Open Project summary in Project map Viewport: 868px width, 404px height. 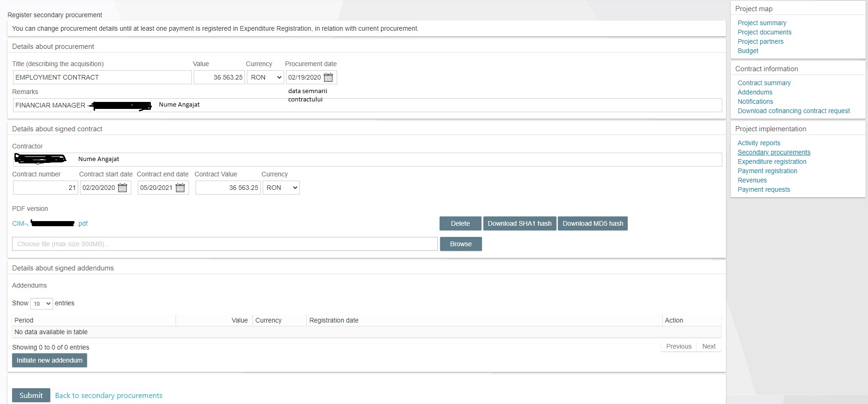coord(761,23)
